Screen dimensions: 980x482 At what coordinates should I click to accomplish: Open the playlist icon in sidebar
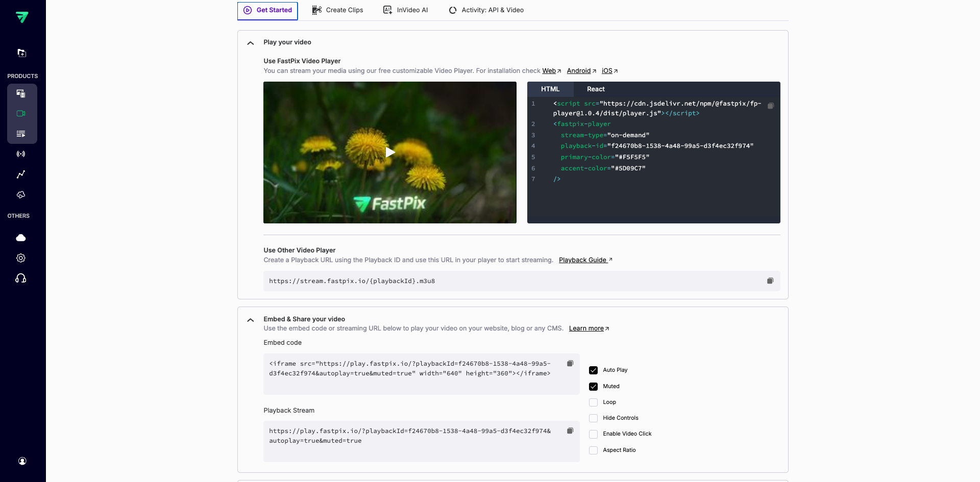click(x=21, y=134)
